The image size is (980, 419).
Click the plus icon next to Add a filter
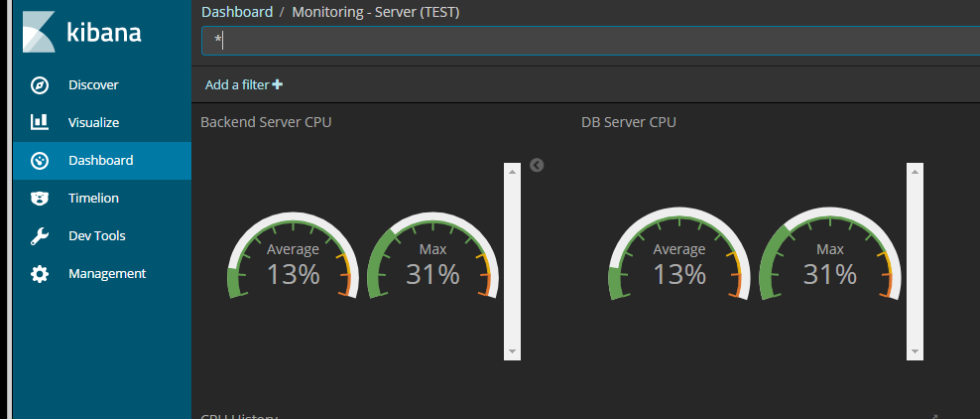pos(278,84)
